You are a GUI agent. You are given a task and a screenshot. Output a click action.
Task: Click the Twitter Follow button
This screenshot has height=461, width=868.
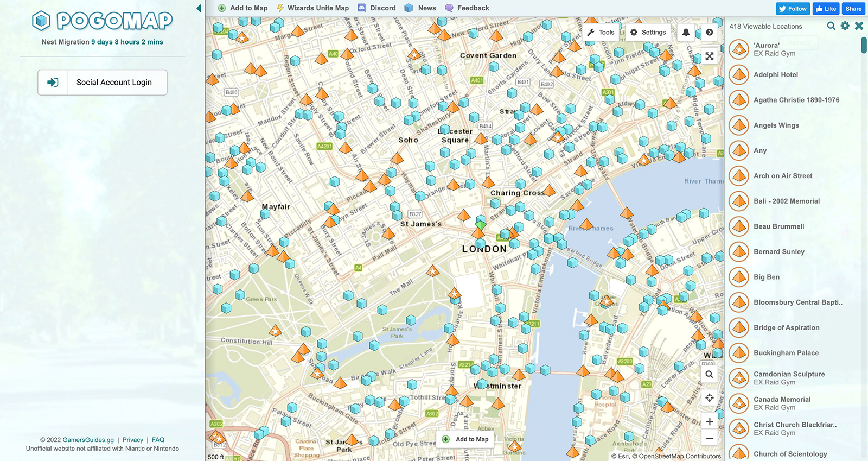coord(793,9)
